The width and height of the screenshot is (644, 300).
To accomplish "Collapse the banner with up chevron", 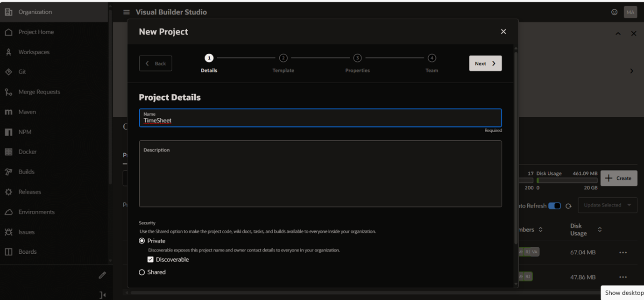I will [x=618, y=34].
